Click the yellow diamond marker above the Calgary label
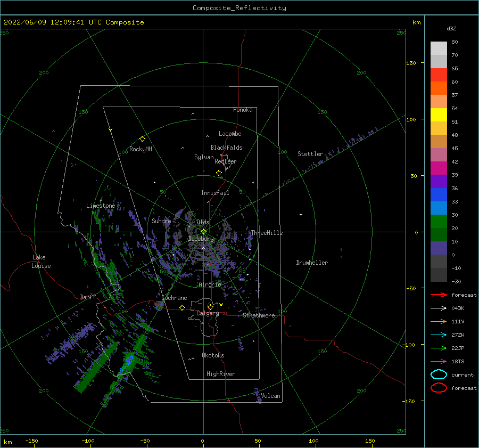 (x=210, y=307)
